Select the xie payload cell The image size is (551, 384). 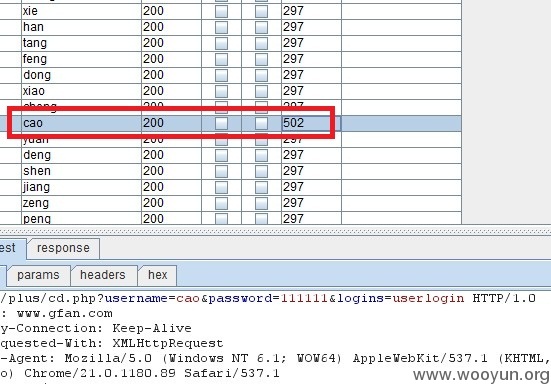coord(81,11)
